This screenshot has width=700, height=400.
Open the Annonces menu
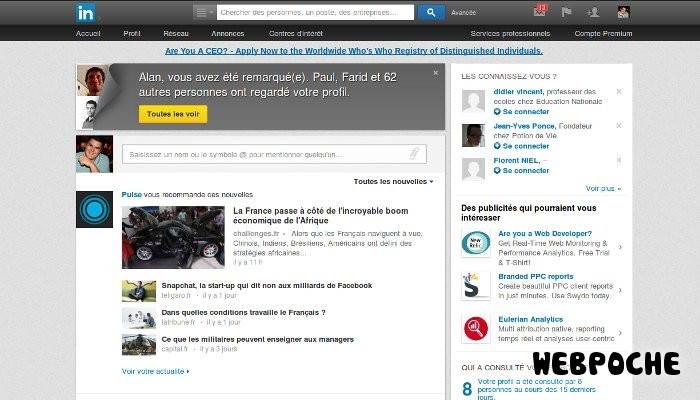pyautogui.click(x=228, y=33)
